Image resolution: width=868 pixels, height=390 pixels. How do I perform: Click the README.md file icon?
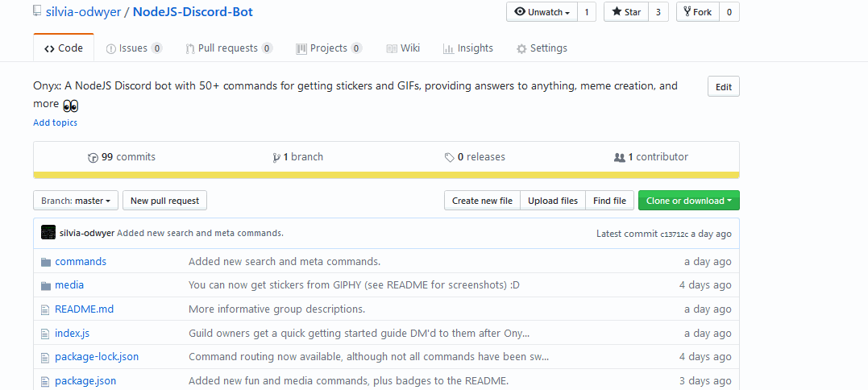pos(46,309)
